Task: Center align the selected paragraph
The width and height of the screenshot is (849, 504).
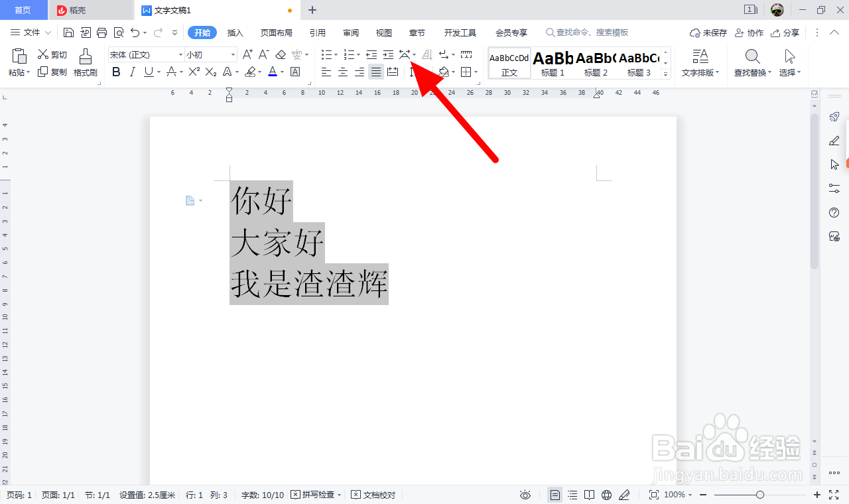Action: pyautogui.click(x=342, y=72)
